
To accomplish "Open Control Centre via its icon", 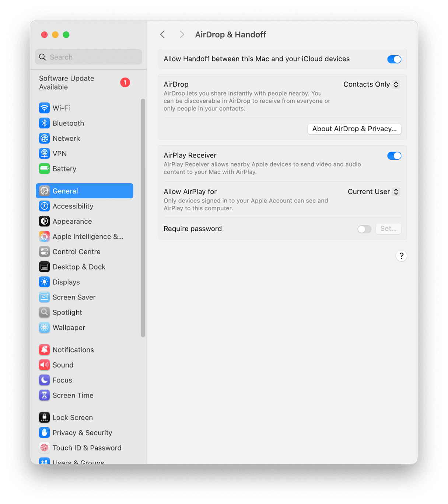I will click(x=44, y=252).
